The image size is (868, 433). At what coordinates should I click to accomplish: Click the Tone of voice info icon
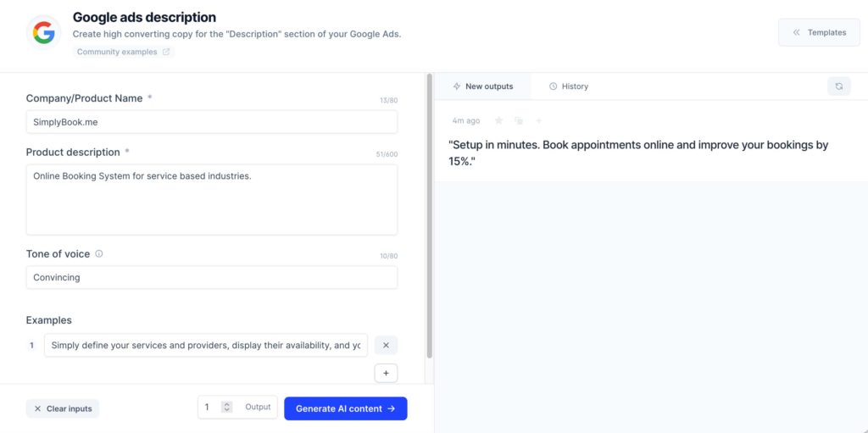tap(99, 253)
